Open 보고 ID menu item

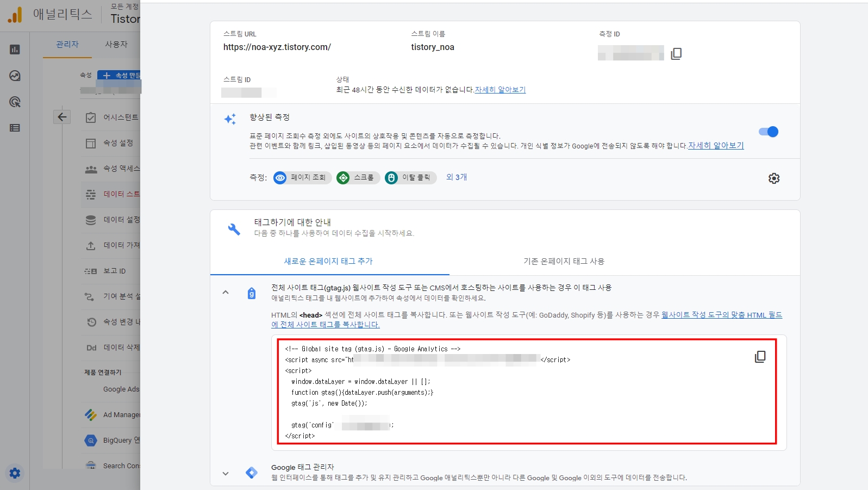[111, 271]
